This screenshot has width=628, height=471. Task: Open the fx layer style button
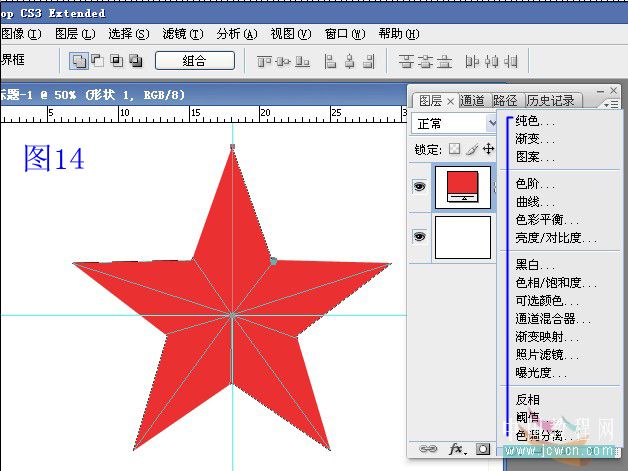[x=457, y=449]
